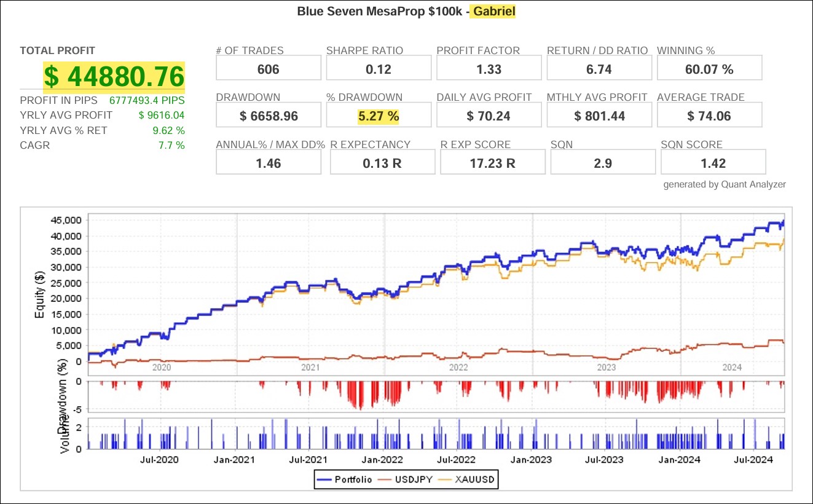The width and height of the screenshot is (813, 504).
Task: Click the Jul-2024 date axis label
Action: pyautogui.click(x=753, y=459)
